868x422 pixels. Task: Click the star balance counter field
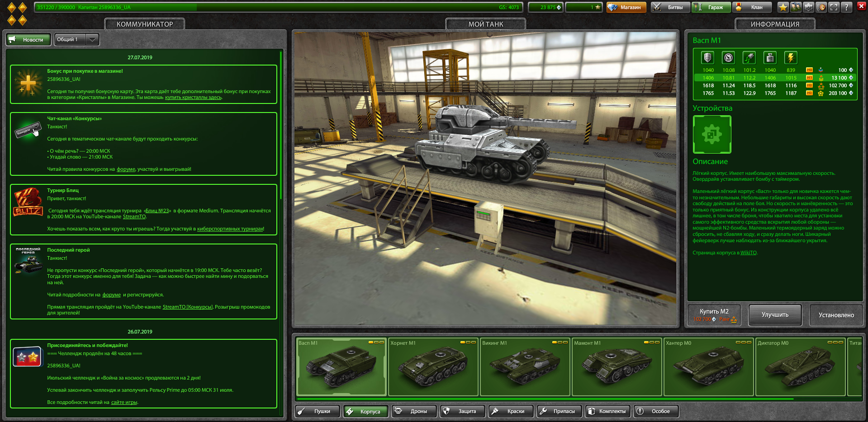[584, 7]
